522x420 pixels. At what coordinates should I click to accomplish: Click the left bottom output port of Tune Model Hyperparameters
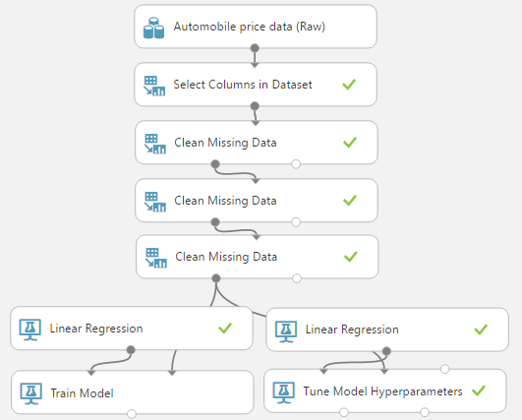pos(344,412)
